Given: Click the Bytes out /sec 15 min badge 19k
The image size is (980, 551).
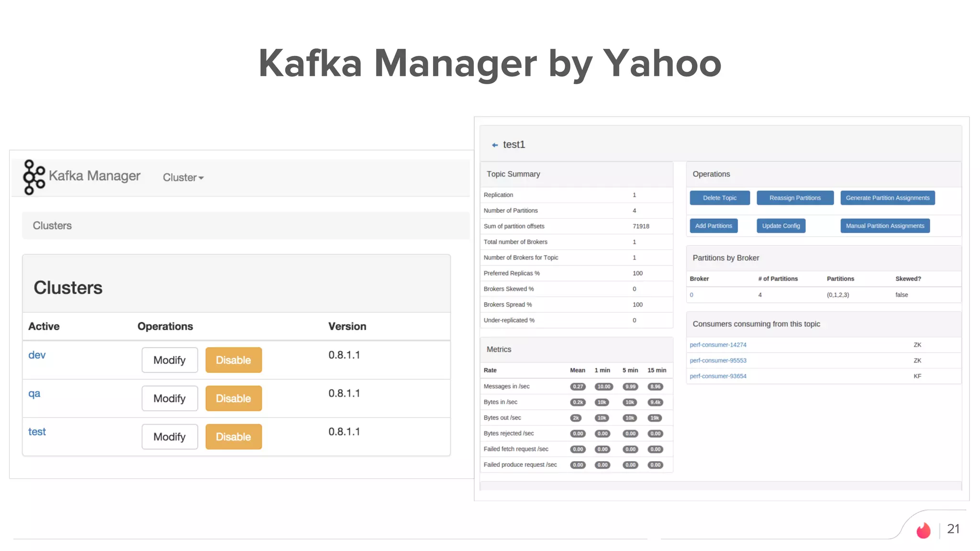Looking at the screenshot, I should click(655, 418).
